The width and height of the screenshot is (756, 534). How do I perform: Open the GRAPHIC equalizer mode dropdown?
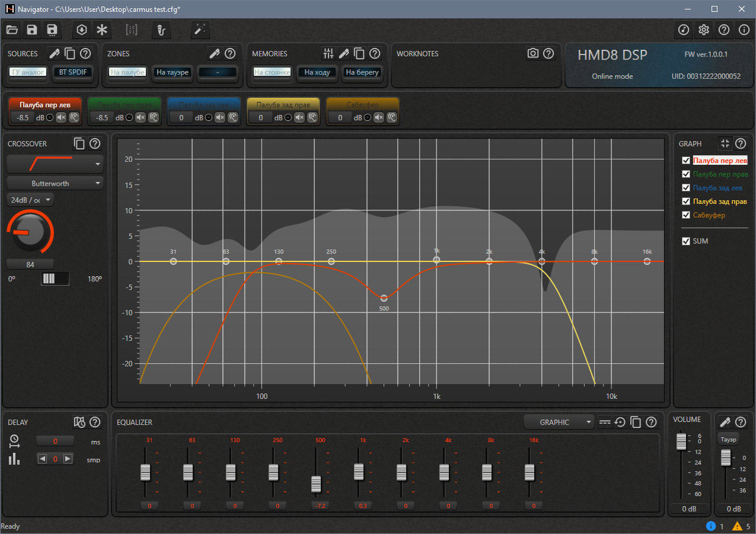[x=559, y=422]
